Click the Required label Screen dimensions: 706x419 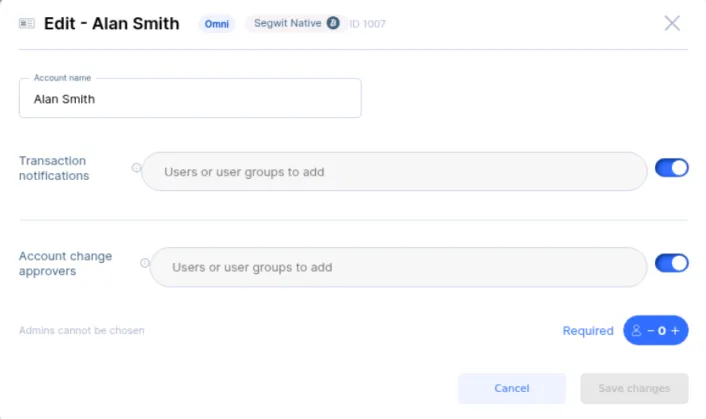click(x=588, y=331)
